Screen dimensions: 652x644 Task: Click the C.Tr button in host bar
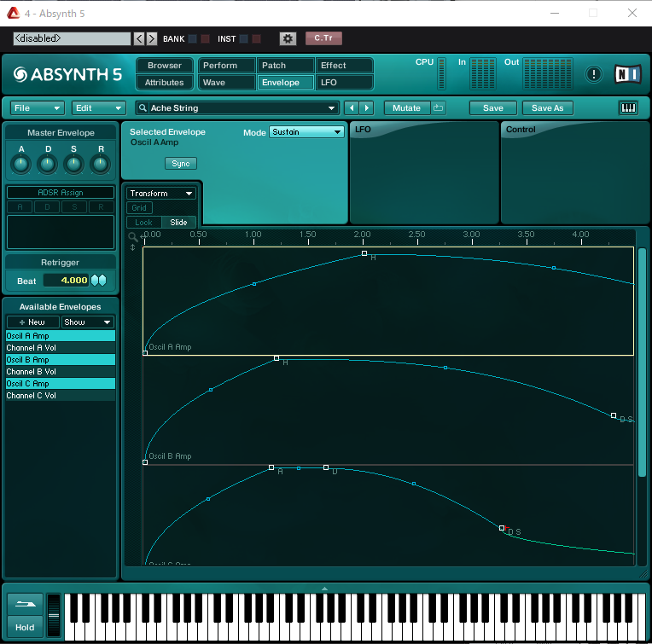[x=323, y=38]
